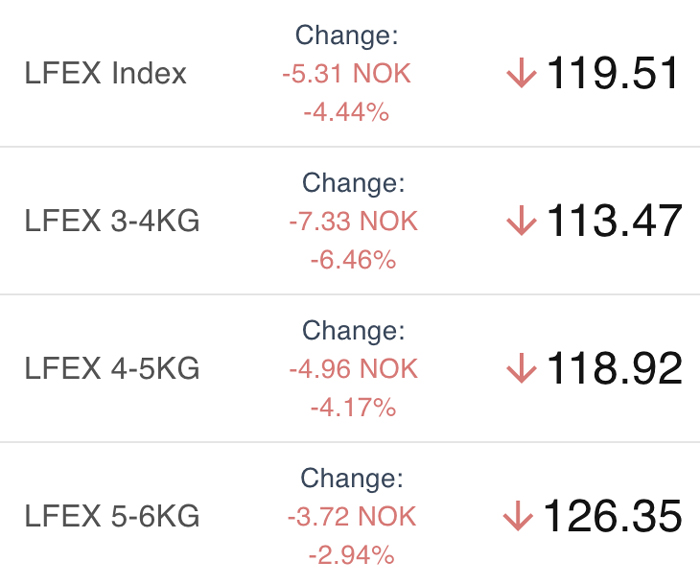This screenshot has height=585, width=700.
Task: Select the LFEX 4-5KG row label
Action: coord(112,368)
